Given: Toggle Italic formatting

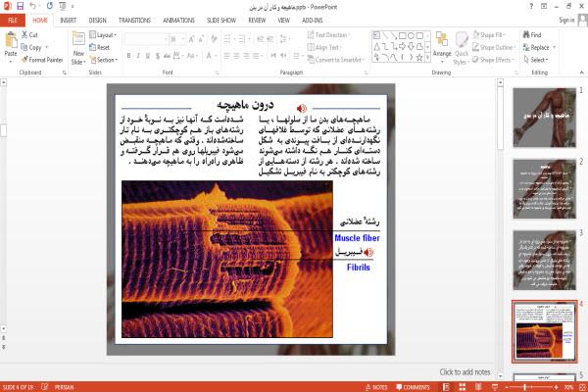Looking at the screenshot, I should click(x=138, y=56).
